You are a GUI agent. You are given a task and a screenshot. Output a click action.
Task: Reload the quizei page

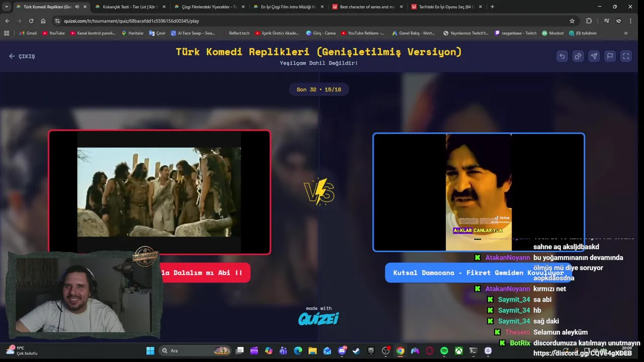(x=31, y=21)
